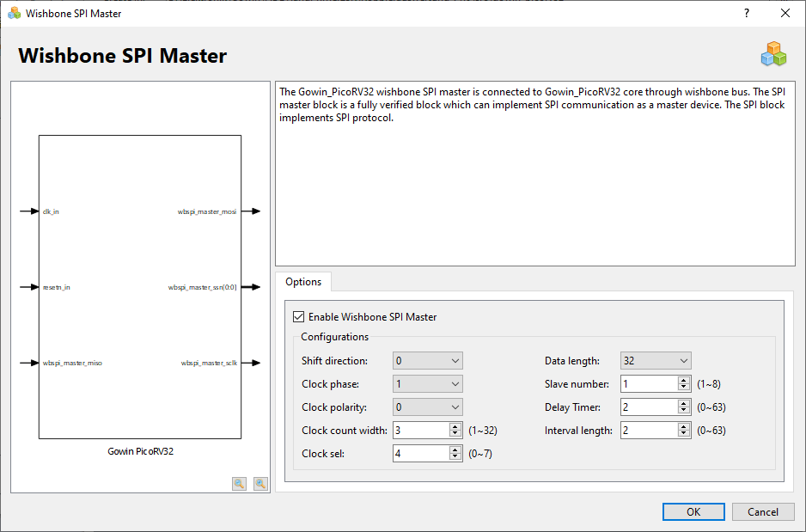Screen dimensions: 806x532
Task: Click the wbspi_master_miso port label
Action: (x=72, y=363)
